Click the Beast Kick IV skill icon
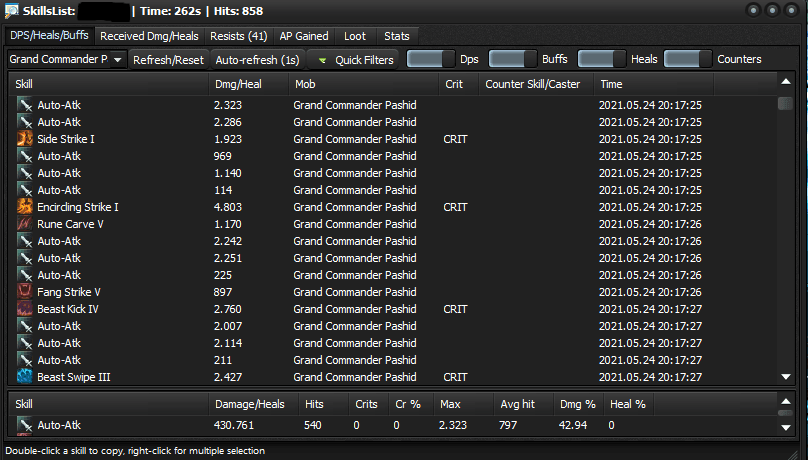Viewport: 808px width, 460px height. [25, 309]
